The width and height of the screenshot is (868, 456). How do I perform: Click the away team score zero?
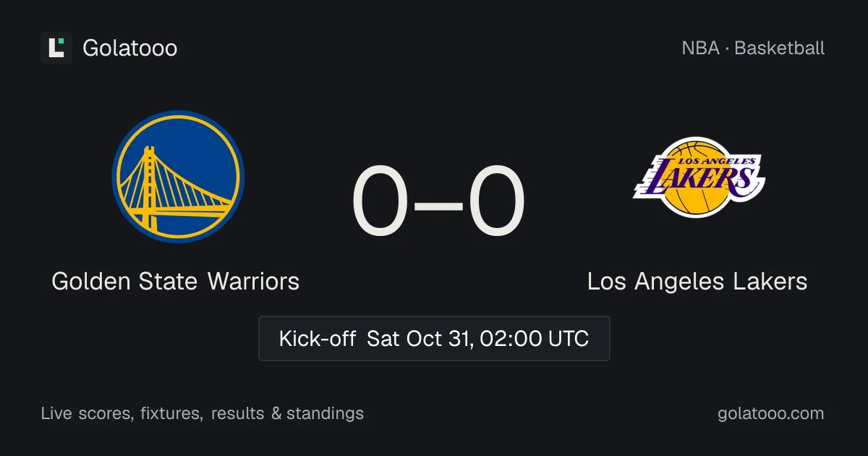497,203
